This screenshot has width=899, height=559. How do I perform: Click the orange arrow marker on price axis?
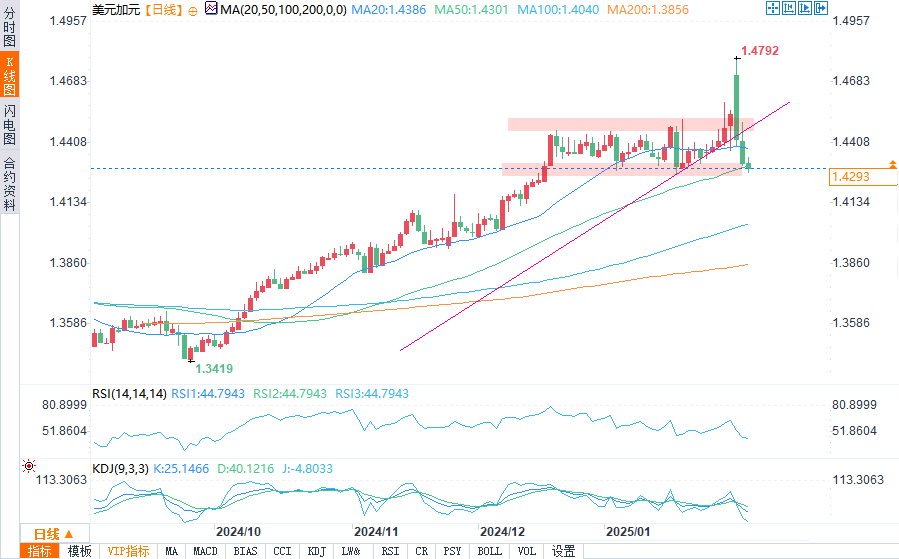click(x=890, y=162)
